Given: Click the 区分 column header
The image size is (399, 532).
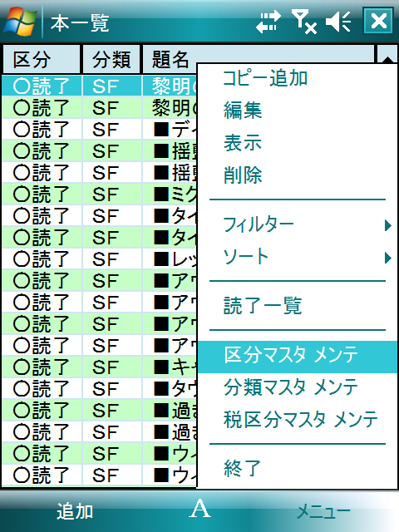Looking at the screenshot, I should [42, 59].
